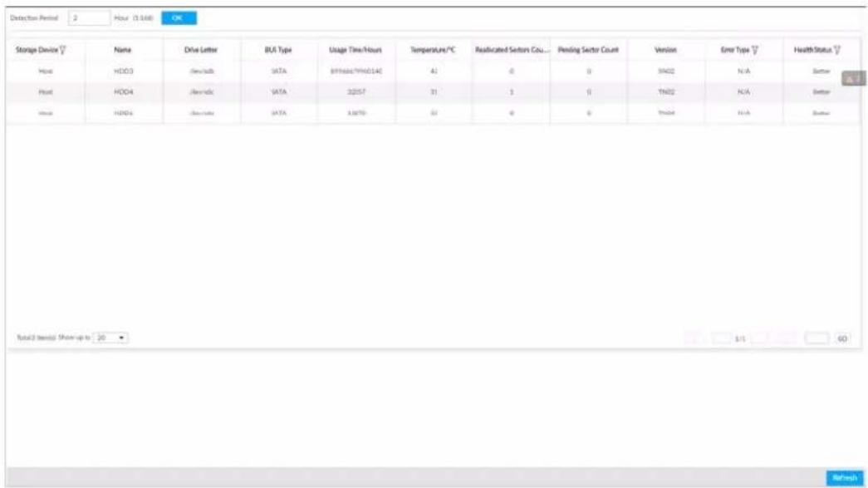Image resolution: width=868 pixels, height=488 pixels.
Task: Click the Drive Letter column header
Action: click(200, 50)
